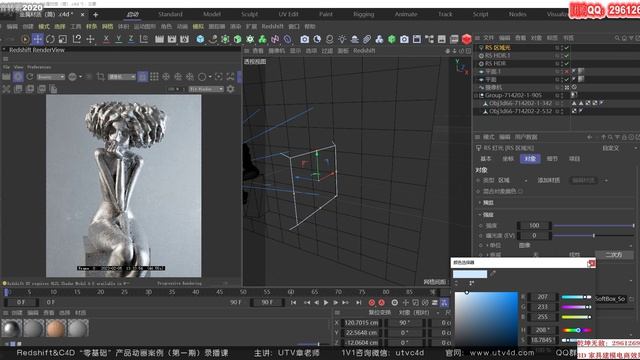
Task: Toggle the green check on second RS HDR row
Action: (x=567, y=64)
